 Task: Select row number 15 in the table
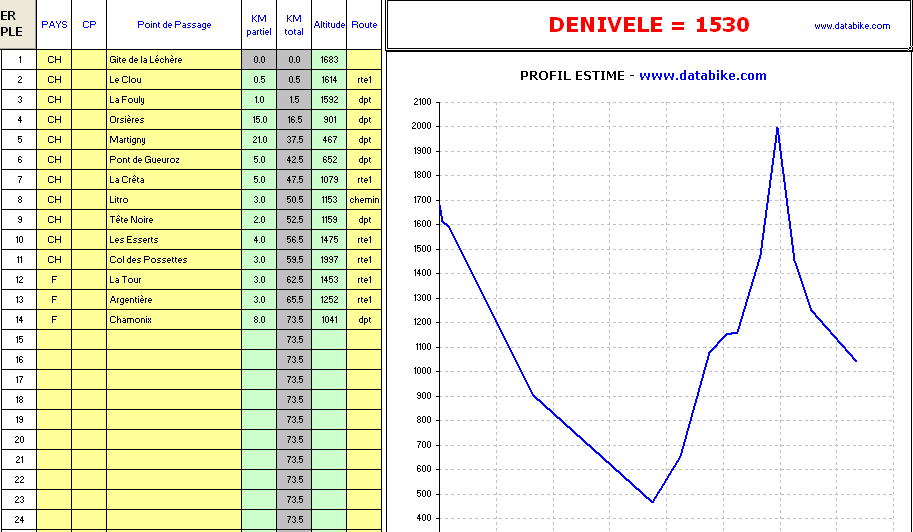[x=18, y=340]
